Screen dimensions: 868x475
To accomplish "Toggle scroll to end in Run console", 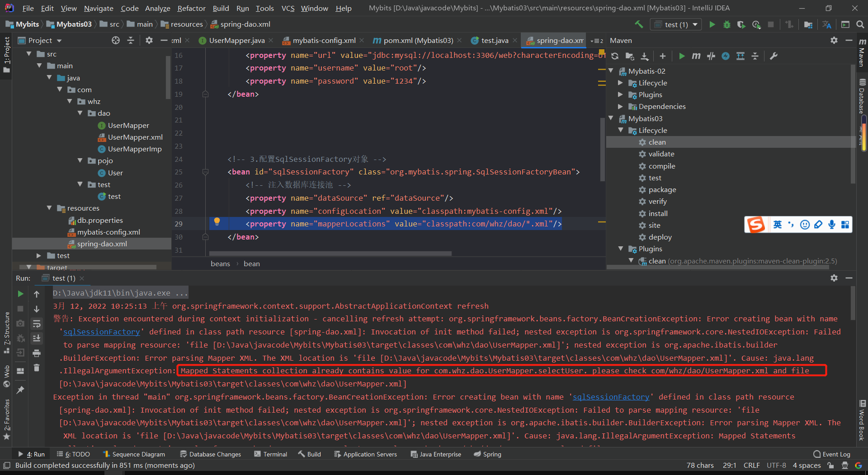I will click(x=37, y=338).
